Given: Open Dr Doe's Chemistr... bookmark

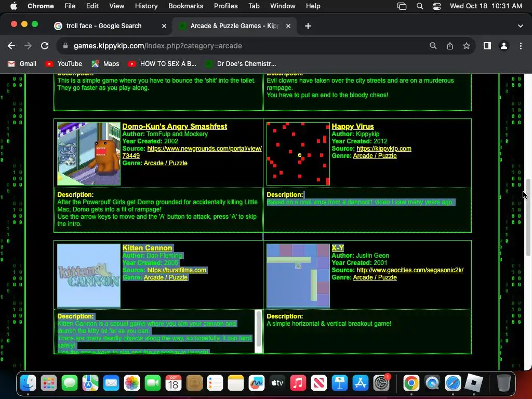Looking at the screenshot, I should [241, 64].
